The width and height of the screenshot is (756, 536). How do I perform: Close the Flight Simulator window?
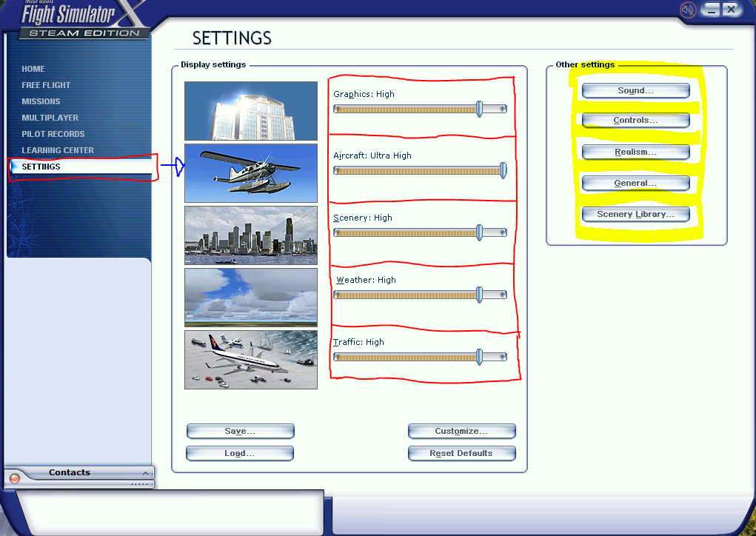coord(731,10)
